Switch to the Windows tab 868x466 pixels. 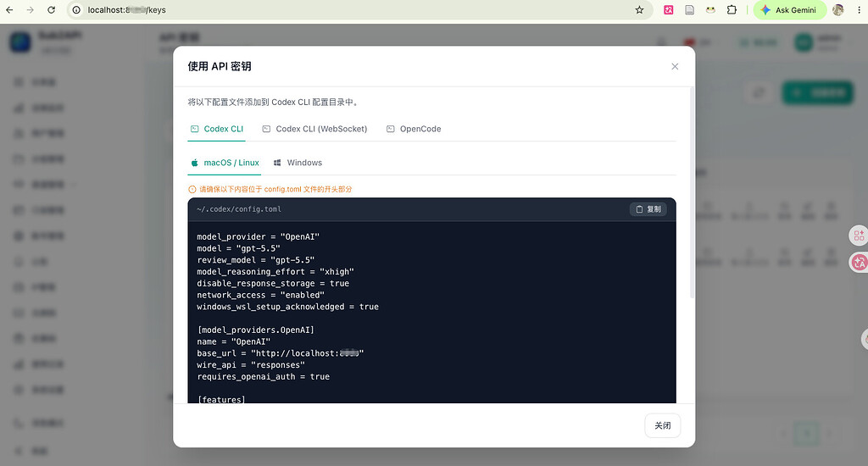pos(298,163)
